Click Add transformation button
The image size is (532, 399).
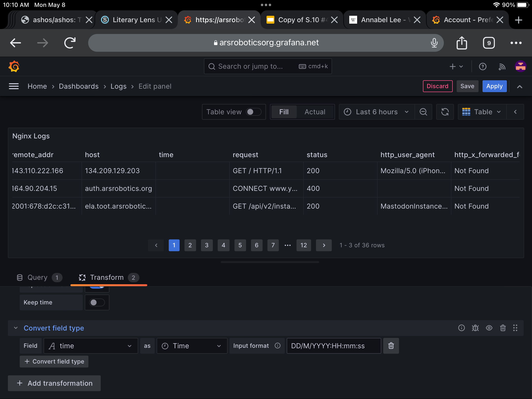(54, 383)
